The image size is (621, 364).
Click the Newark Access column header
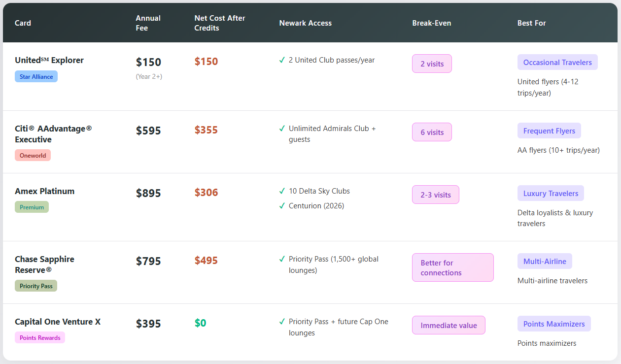[306, 23]
